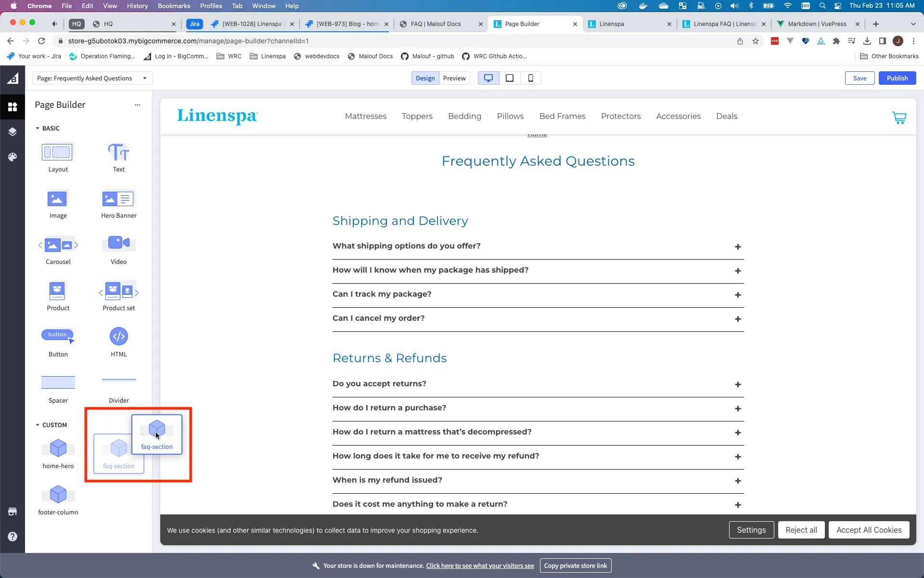The height and width of the screenshot is (578, 924).
Task: Open the Theme Styles palette icon
Action: click(x=12, y=157)
